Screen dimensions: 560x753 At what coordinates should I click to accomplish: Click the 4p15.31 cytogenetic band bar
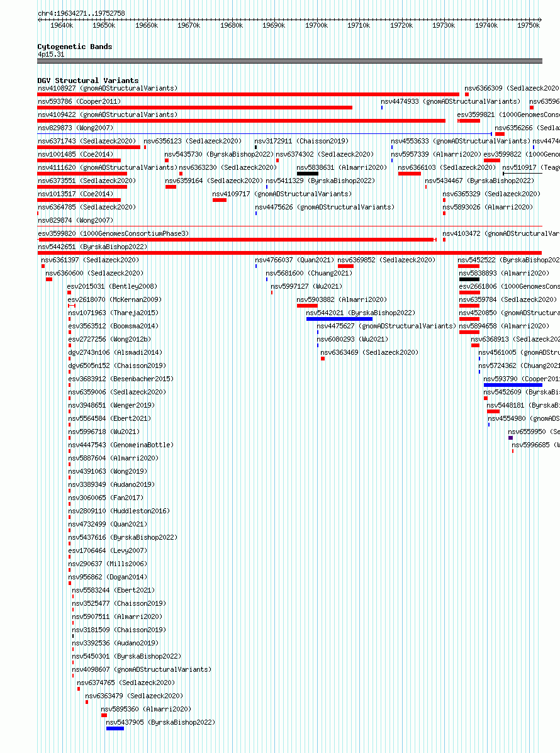pyautogui.click(x=289, y=61)
